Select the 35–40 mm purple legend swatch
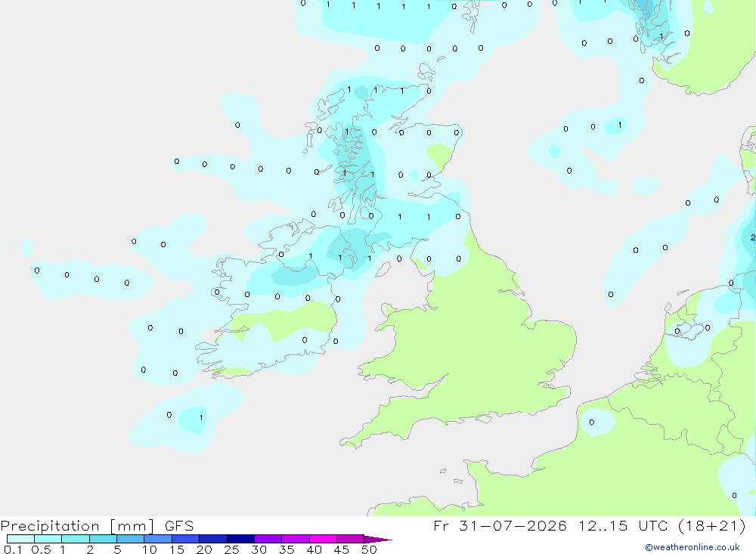This screenshot has height=554, width=756. [295, 539]
